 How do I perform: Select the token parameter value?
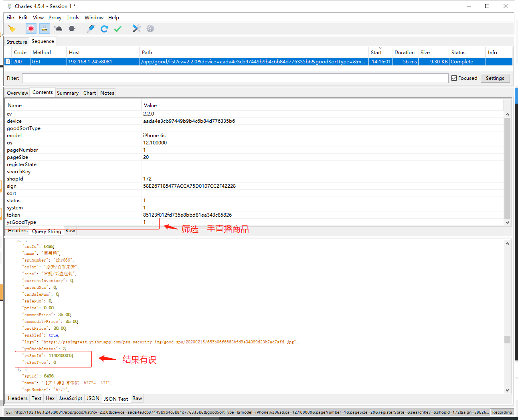click(187, 215)
